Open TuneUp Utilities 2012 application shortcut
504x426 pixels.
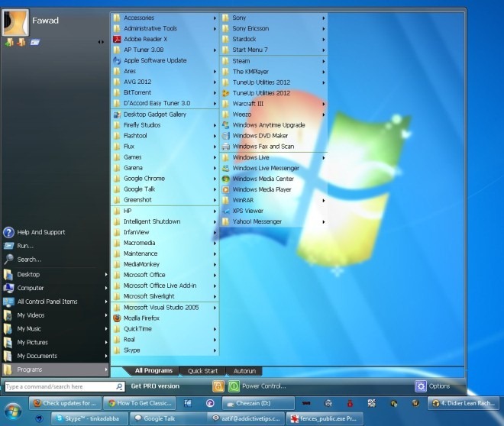click(x=260, y=92)
